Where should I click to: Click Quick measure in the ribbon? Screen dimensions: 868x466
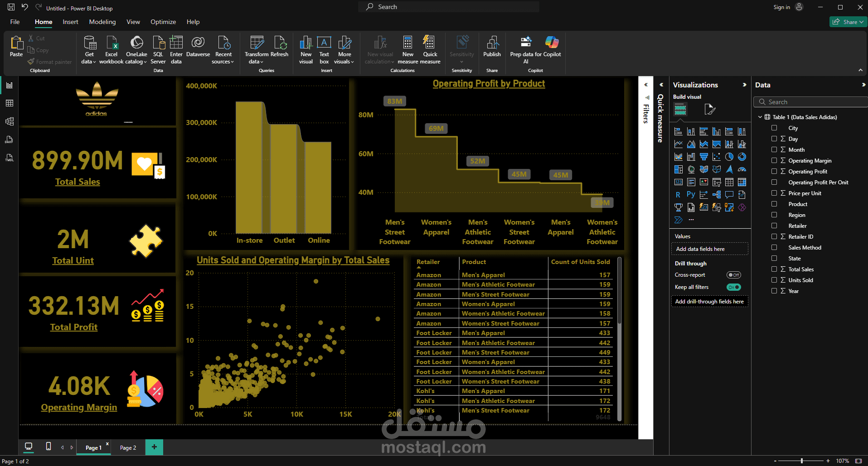pos(430,50)
